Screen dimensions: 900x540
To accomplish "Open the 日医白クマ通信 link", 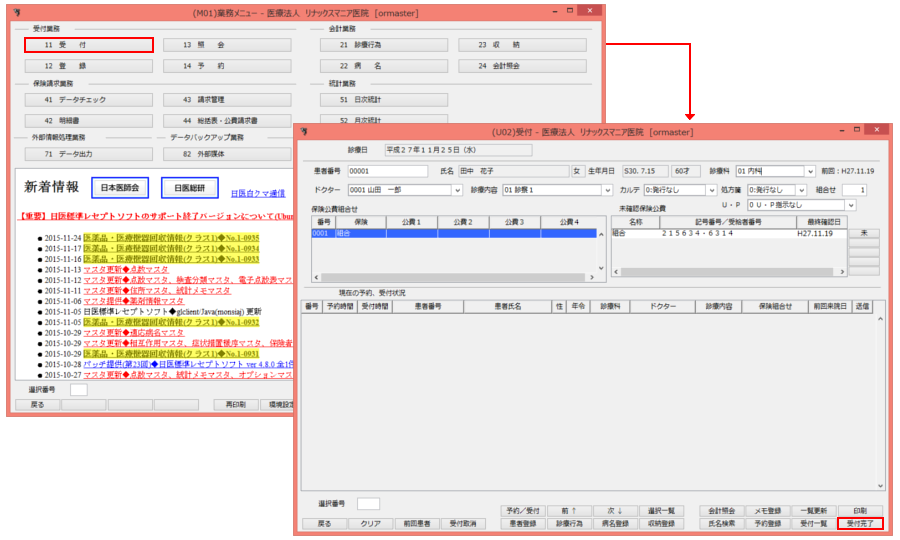I will click(258, 193).
